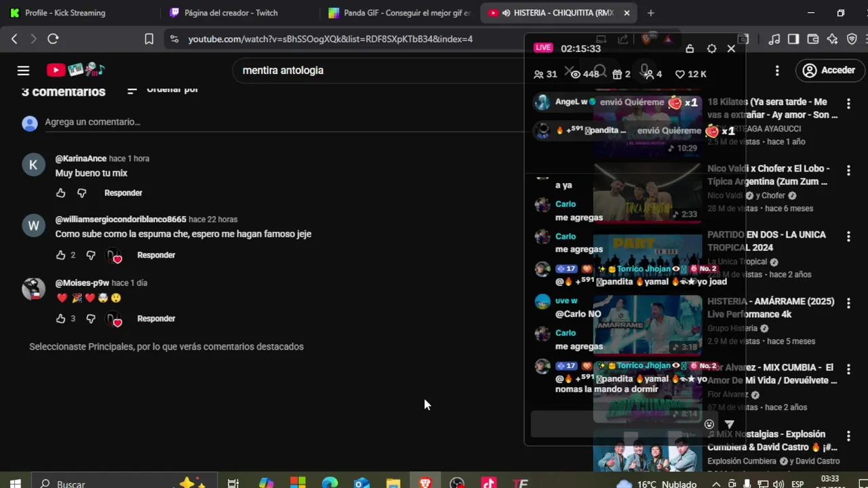868x488 pixels.
Task: Switch to Página del creador - Twitch tab
Action: 231,13
